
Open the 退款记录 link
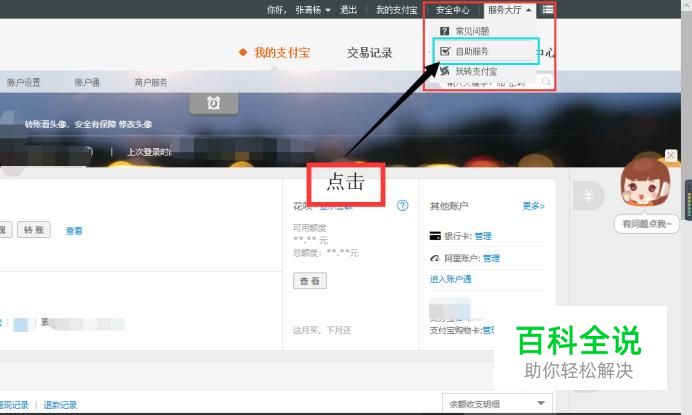(60, 405)
